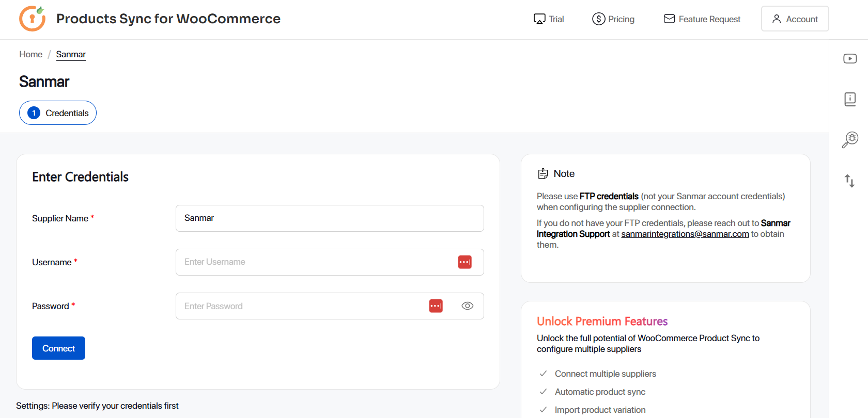Click the Supplier Name input field
The image size is (868, 418).
(x=330, y=218)
